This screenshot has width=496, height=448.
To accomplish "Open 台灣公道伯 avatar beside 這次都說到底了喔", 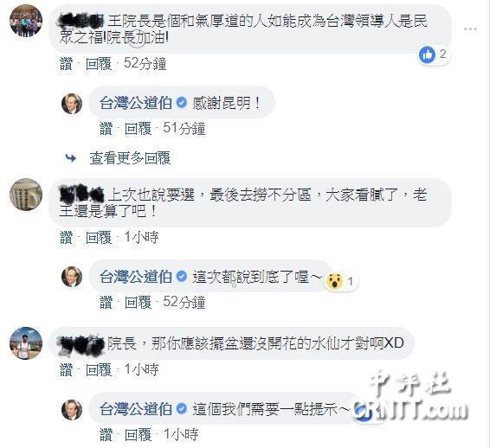I will pos(72,277).
